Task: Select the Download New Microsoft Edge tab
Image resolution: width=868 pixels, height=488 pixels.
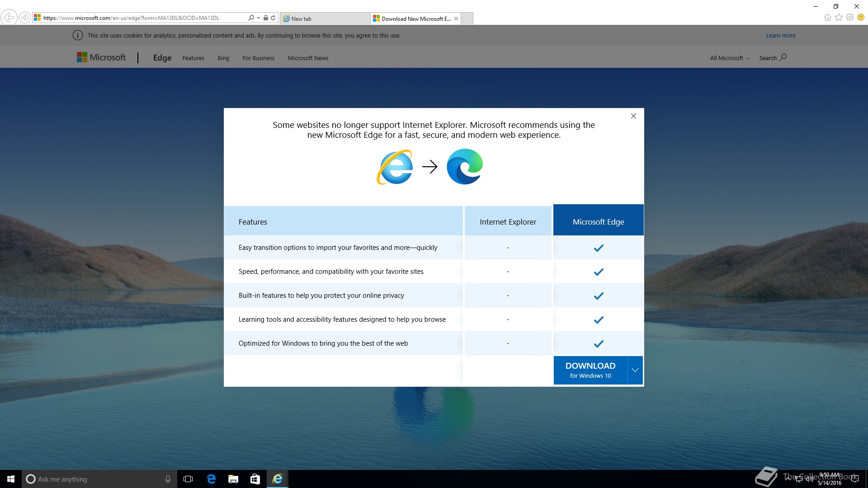Action: pyautogui.click(x=415, y=19)
